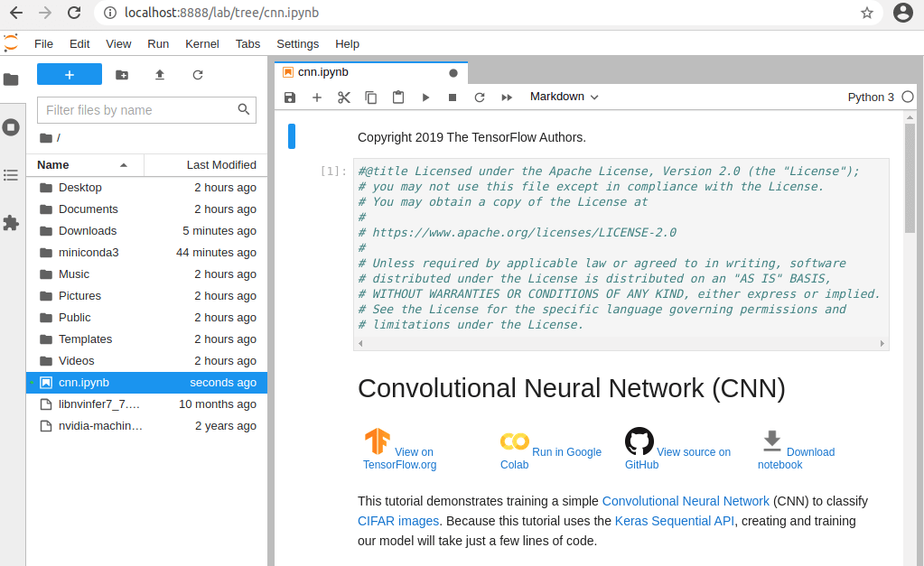Viewport: 924px width, 566px height.
Task: Close the cnn.ipynb tab via unsaved dot
Action: pos(453,73)
